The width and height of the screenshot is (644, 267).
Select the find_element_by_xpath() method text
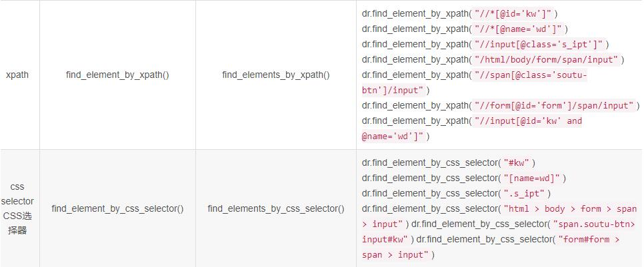(x=117, y=75)
